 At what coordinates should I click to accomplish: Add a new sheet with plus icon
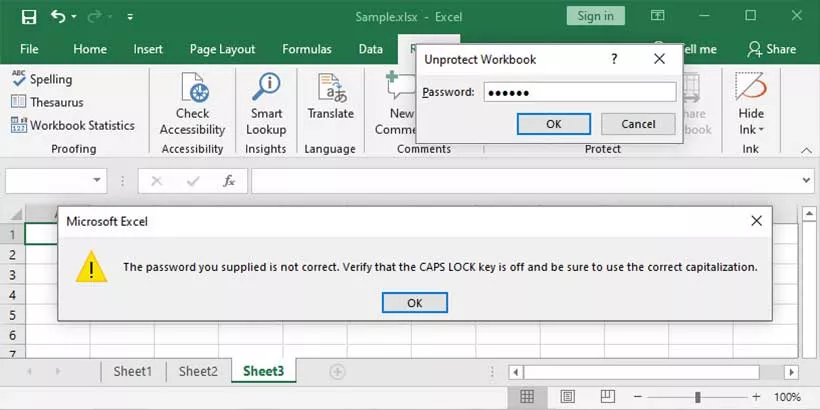click(x=337, y=372)
